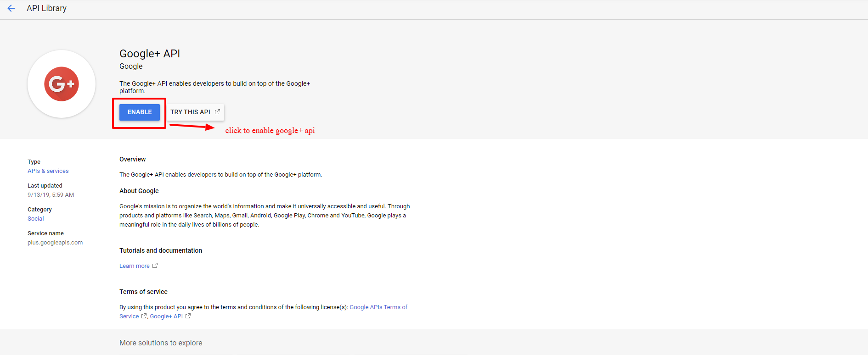
Task: Click the red Google+ logo
Action: pyautogui.click(x=62, y=84)
